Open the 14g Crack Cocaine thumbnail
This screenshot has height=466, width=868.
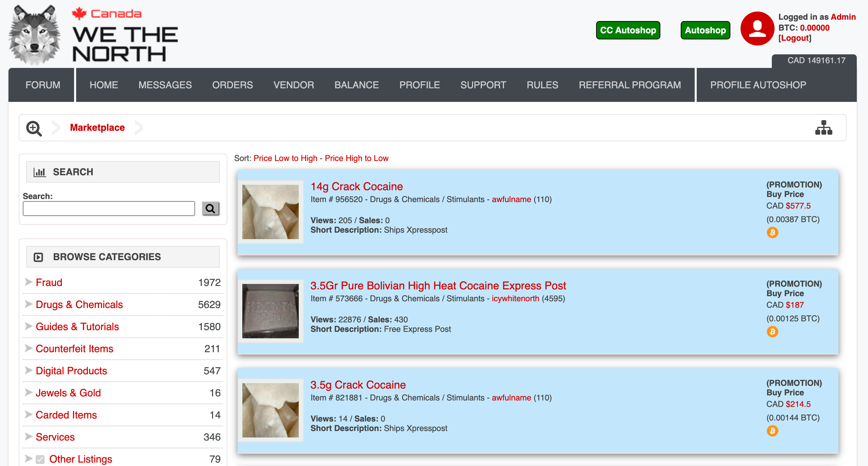coord(270,212)
